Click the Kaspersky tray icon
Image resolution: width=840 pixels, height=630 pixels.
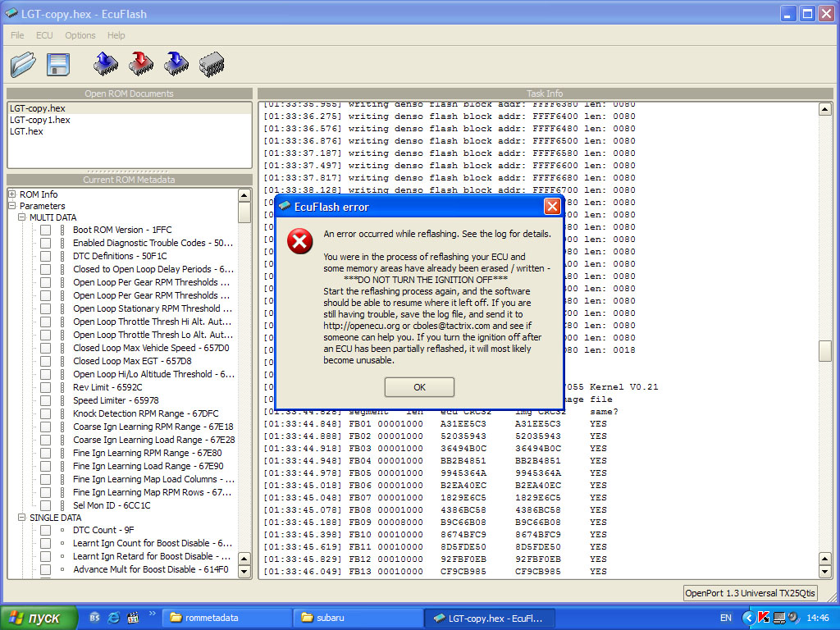pyautogui.click(x=764, y=618)
